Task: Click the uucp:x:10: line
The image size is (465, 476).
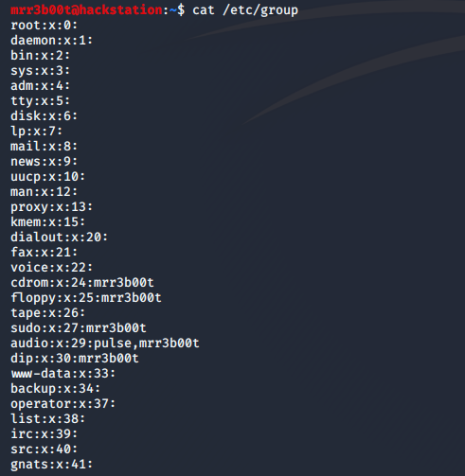Action: point(48,177)
